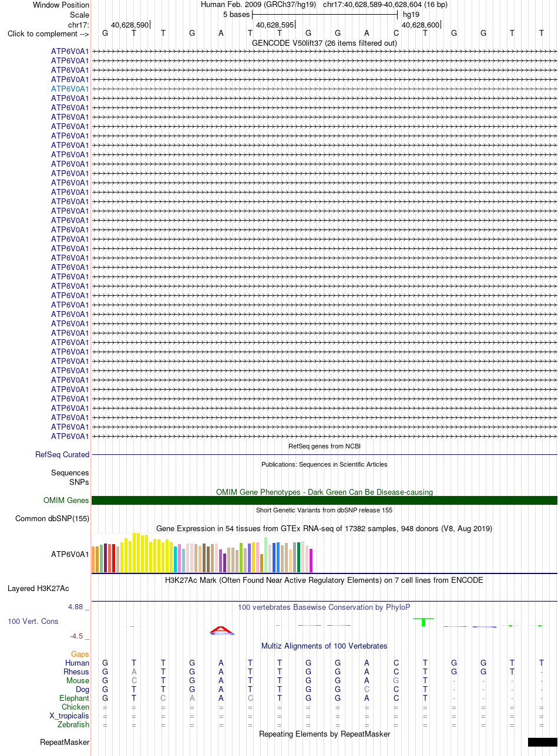Image resolution: width=558 pixels, height=756 pixels.
Task: Click the 'Chicken' alignment row label
Action: [x=75, y=707]
